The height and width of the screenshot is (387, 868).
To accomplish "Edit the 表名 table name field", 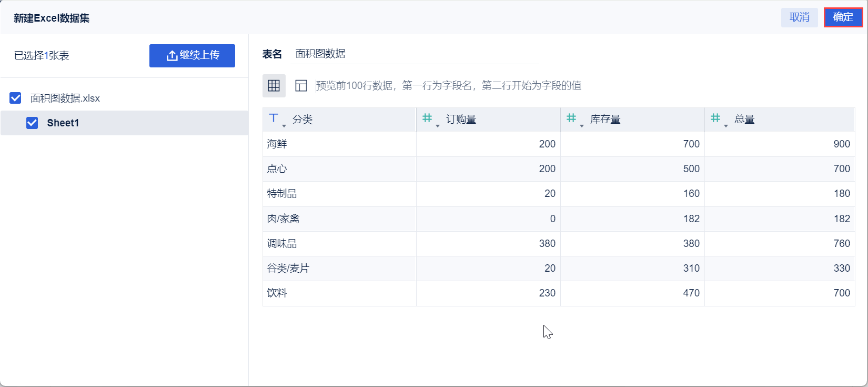I will coord(414,54).
